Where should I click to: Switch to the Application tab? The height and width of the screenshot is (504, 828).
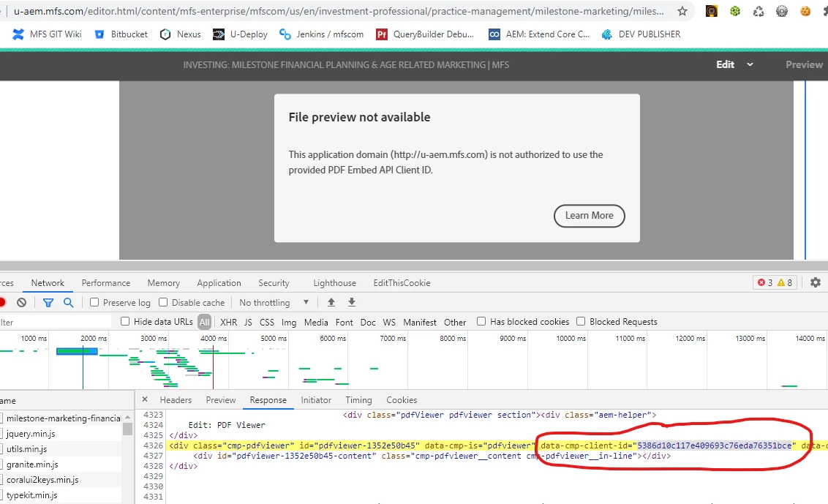tap(219, 283)
